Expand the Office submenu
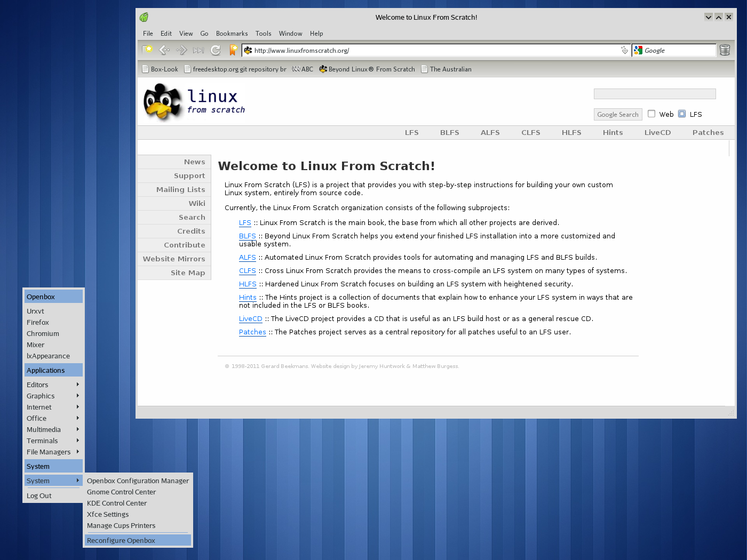Screen dimensions: 747x560 tap(53, 419)
